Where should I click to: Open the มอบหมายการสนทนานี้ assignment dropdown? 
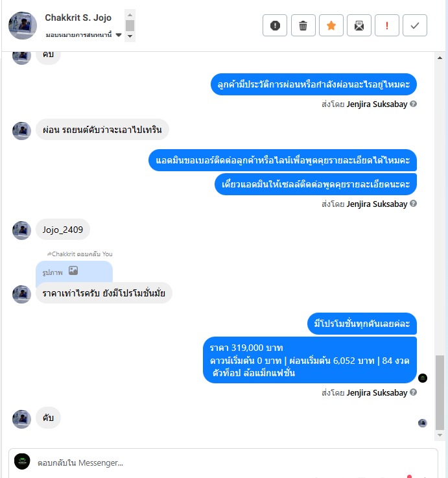84,35
